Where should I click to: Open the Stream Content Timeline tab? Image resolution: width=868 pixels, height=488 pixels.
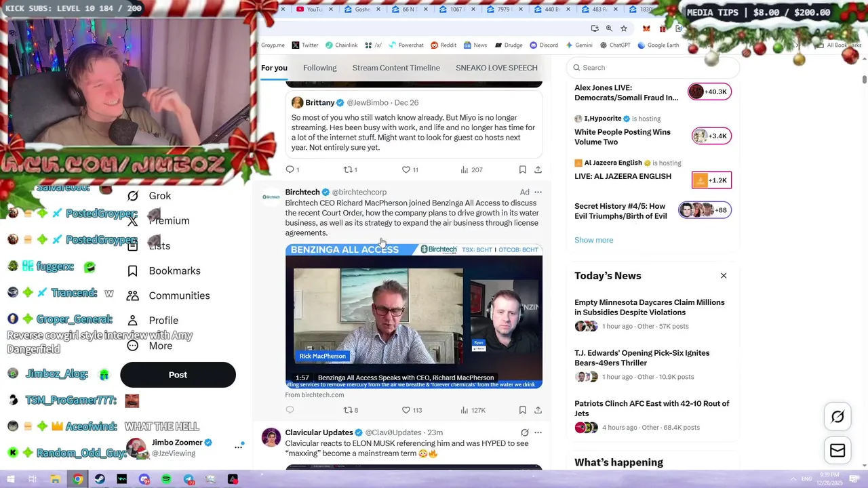[x=396, y=68]
